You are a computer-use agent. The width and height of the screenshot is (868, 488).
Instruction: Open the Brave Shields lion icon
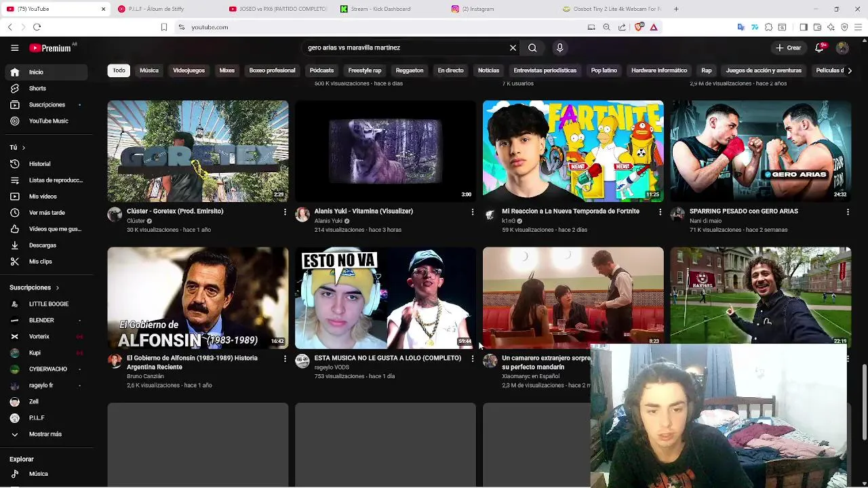(x=639, y=27)
